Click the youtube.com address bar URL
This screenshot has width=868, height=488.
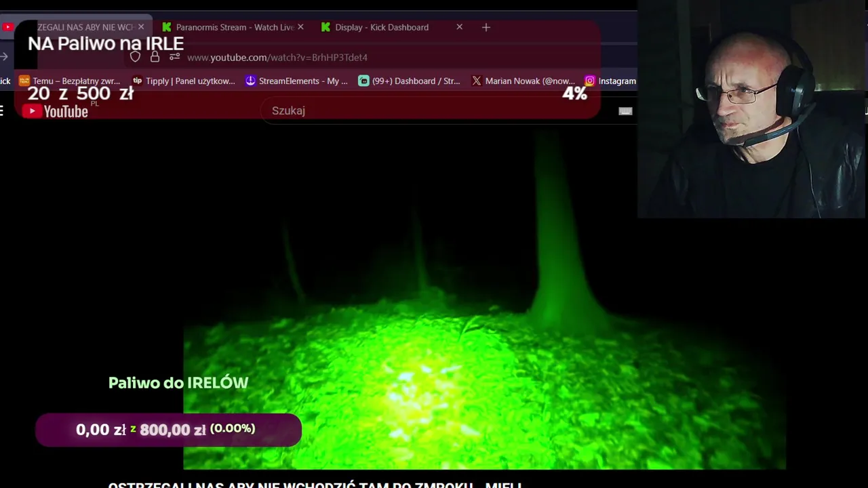[x=277, y=58]
